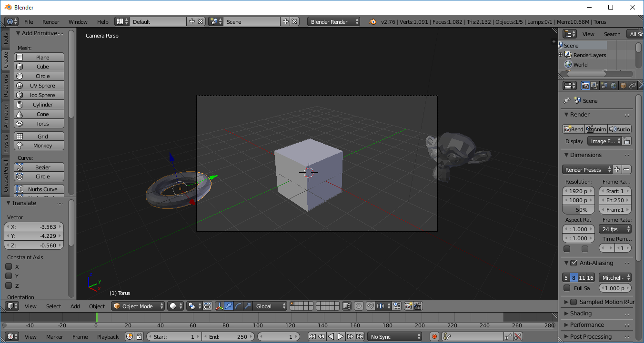Screen dimensions: 644x343
Task: Click the OpenGL render image camera icon
Action: [x=408, y=306]
